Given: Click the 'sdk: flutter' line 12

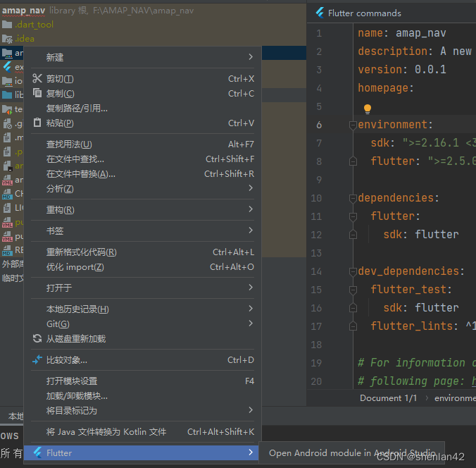Looking at the screenshot, I should point(421,235).
